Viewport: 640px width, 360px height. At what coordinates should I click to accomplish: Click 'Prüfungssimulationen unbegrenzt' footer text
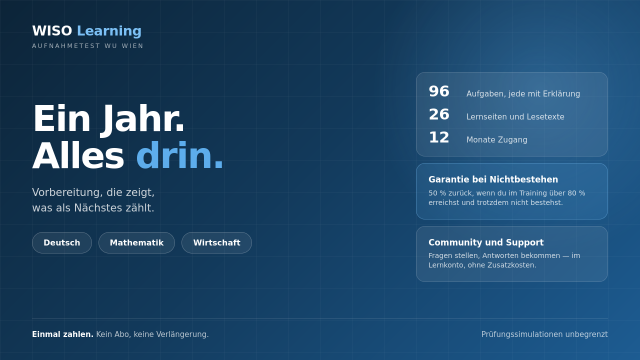(544, 334)
